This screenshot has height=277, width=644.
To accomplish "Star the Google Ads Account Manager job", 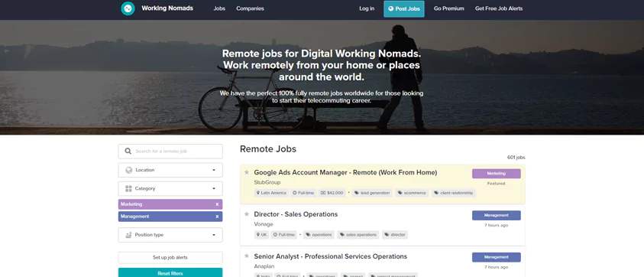I will coord(247,172).
